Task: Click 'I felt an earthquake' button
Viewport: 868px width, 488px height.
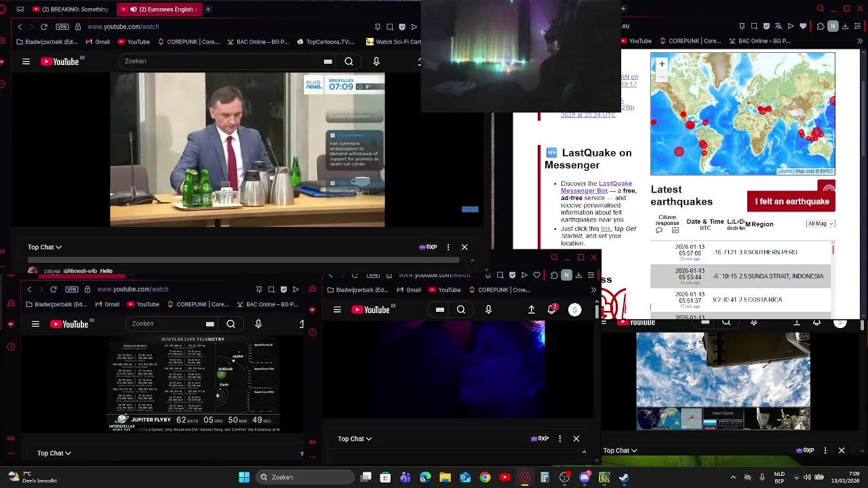Action: click(x=791, y=201)
